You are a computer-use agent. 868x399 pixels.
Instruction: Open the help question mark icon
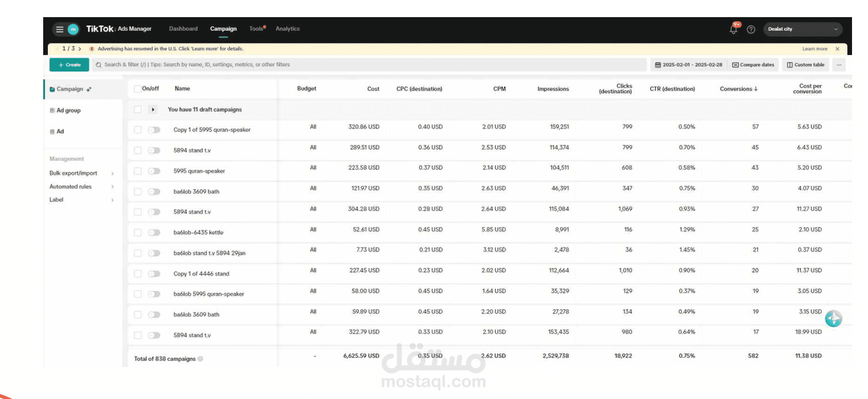[x=751, y=30]
